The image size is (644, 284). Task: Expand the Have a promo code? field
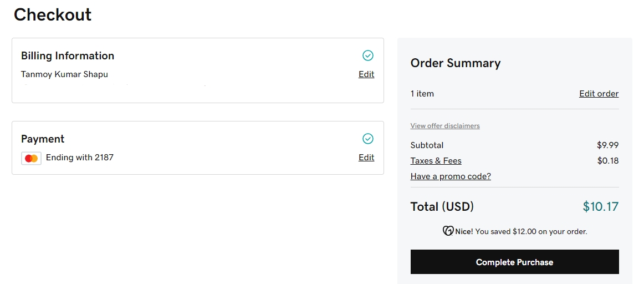click(x=451, y=176)
